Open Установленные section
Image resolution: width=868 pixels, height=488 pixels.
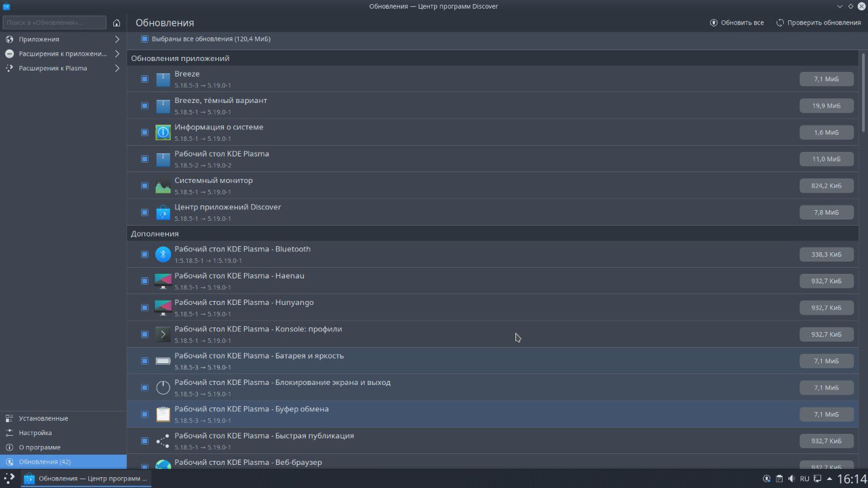[63, 418]
